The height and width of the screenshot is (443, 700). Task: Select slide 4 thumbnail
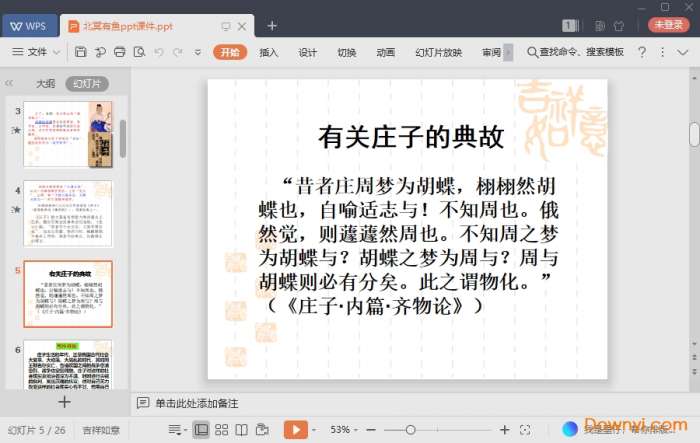coord(68,213)
